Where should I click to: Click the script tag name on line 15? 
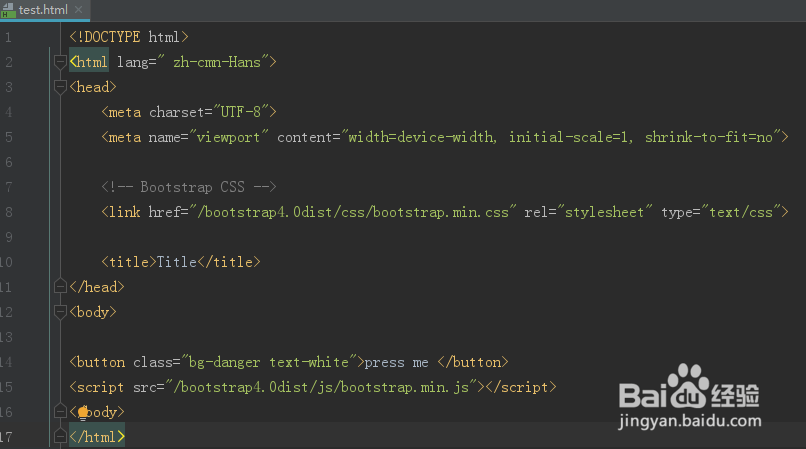(x=100, y=387)
